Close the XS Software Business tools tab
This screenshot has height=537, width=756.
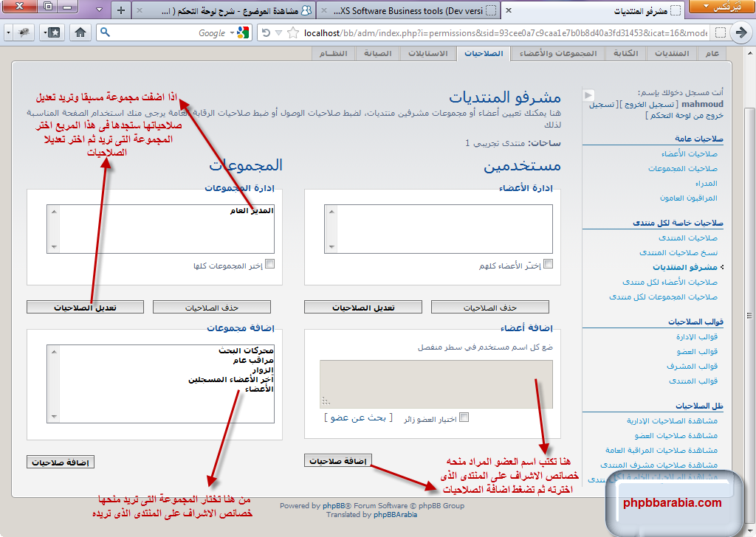point(324,10)
